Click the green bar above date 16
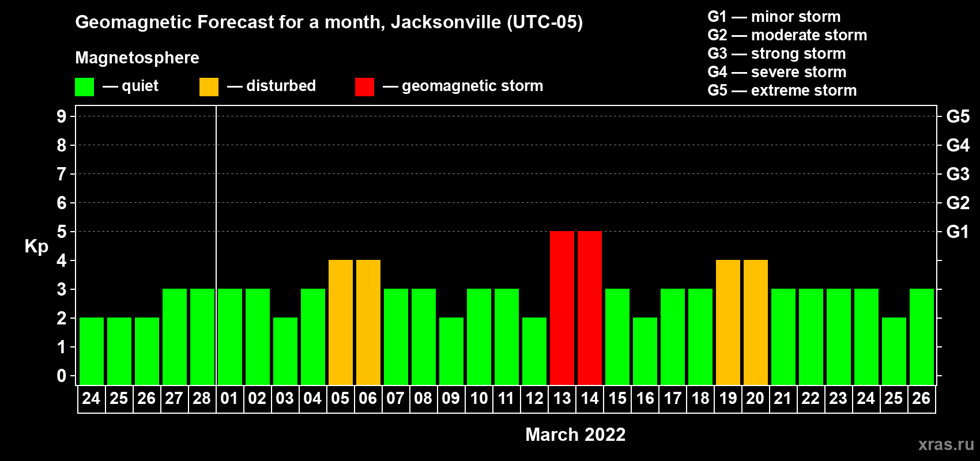This screenshot has height=461, width=980. click(x=645, y=351)
